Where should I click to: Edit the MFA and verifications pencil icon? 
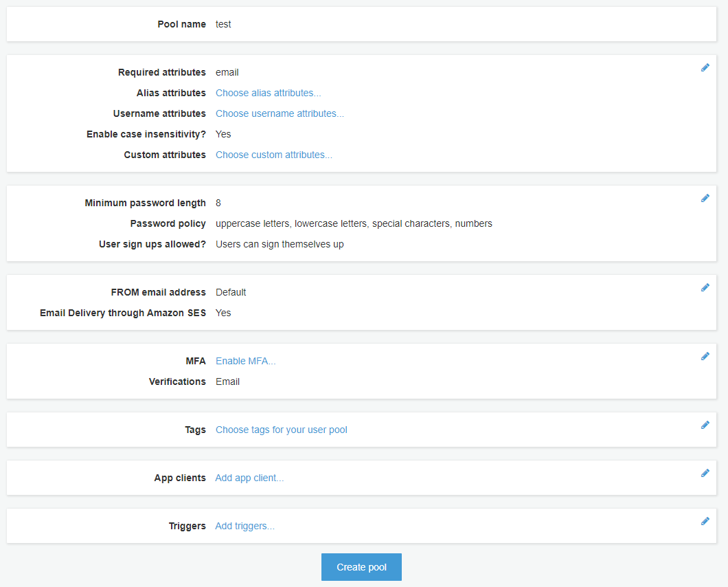pos(705,357)
